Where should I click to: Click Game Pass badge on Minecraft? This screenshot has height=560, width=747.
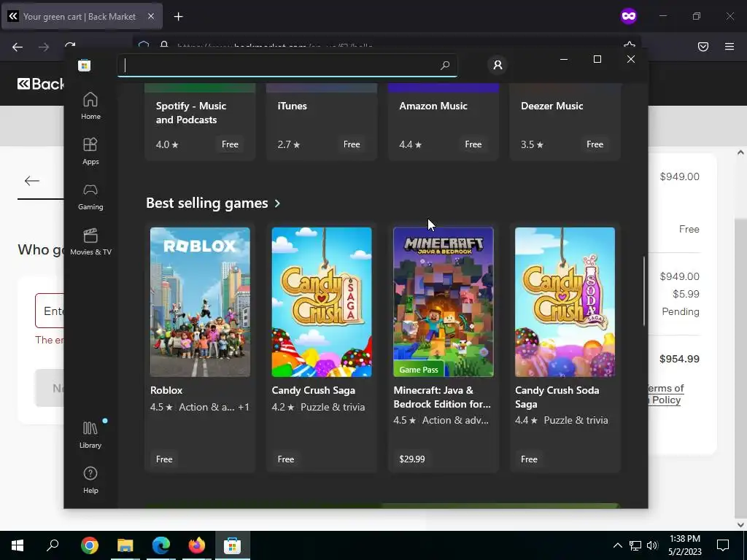click(x=418, y=370)
